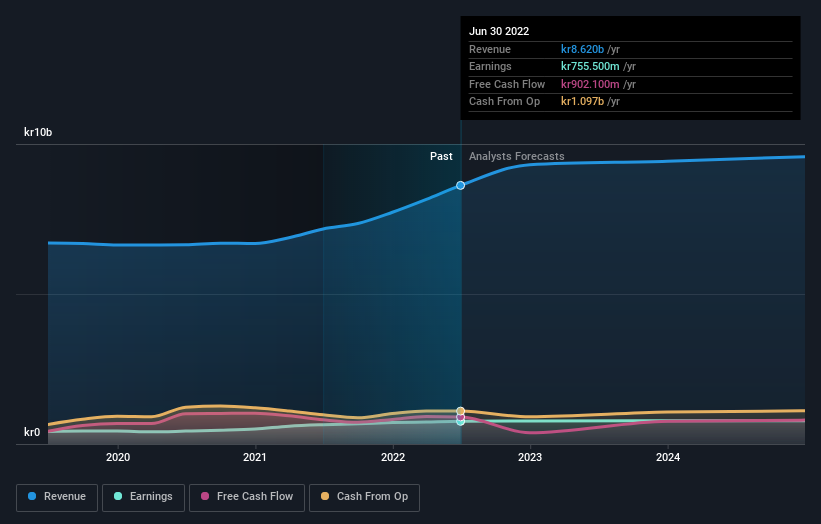Viewport: 821px width, 524px height.
Task: Click the 2022 x-axis label
Action: [393, 457]
